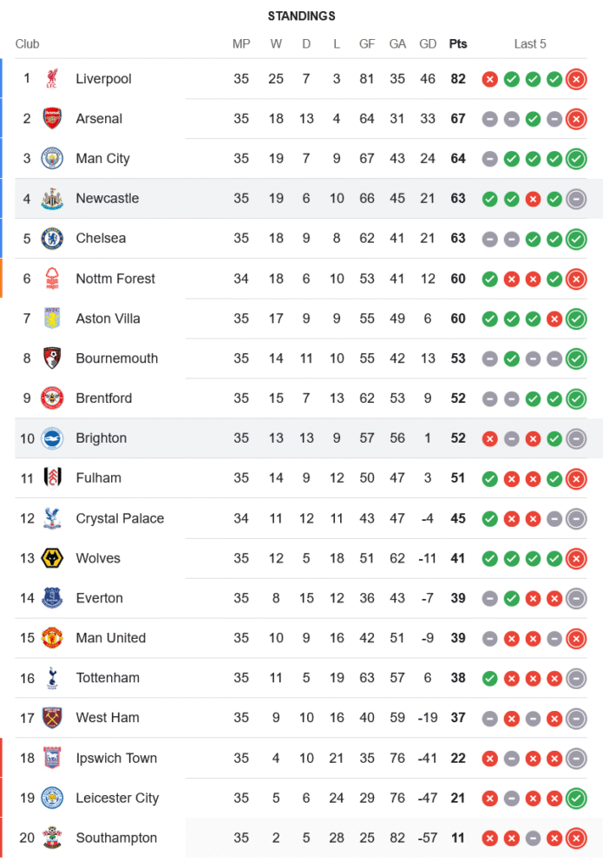Click Newcastle's upcoming match grey icon
Screen dimensions: 603x868
(575, 199)
